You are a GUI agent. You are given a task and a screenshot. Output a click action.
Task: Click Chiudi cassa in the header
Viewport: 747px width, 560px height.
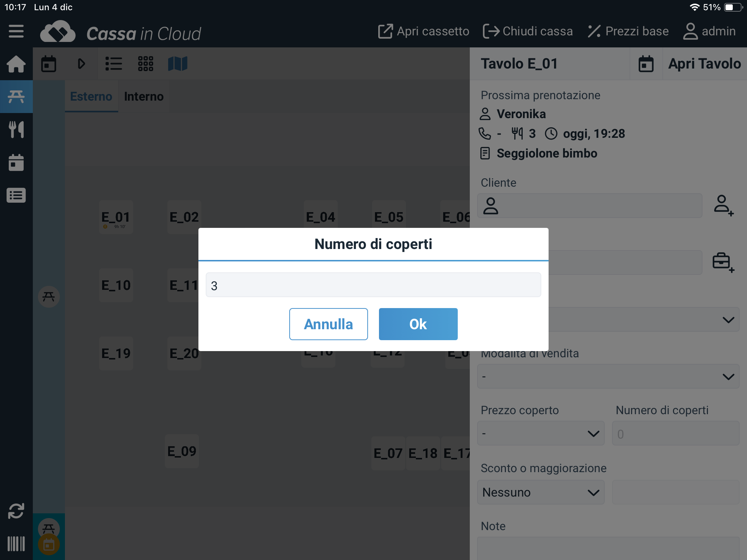pos(528,31)
